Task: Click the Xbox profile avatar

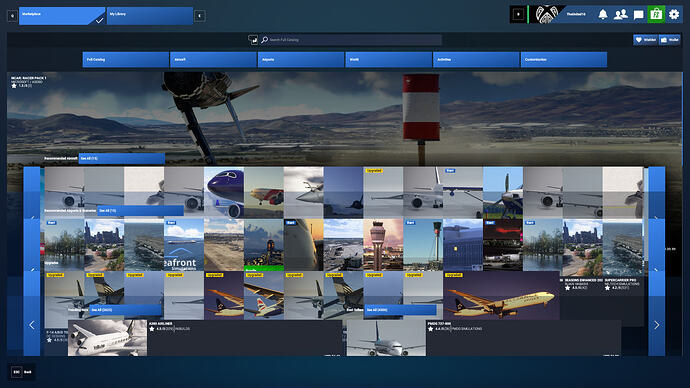Action: (546, 15)
